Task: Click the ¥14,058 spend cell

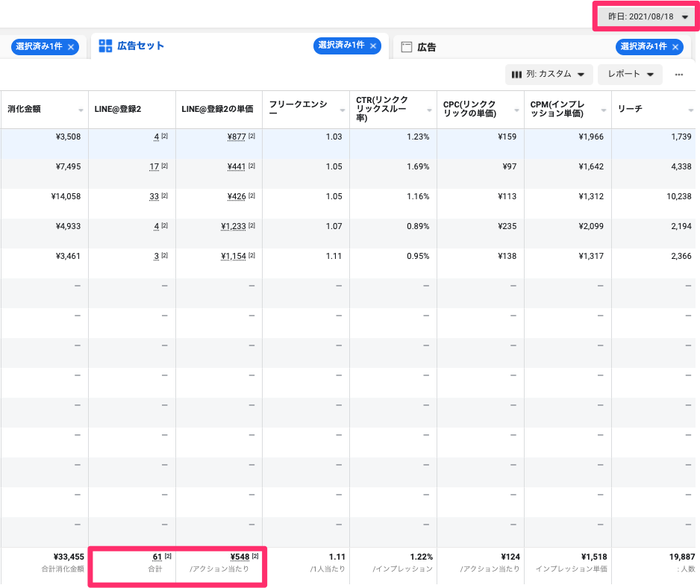Action: coord(66,196)
